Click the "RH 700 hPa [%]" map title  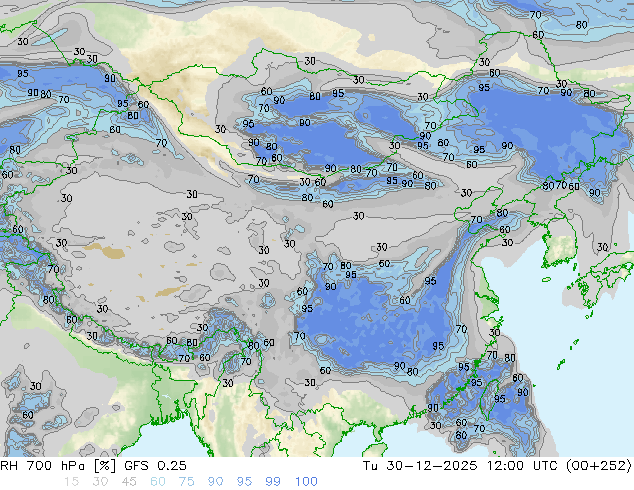pyautogui.click(x=58, y=466)
